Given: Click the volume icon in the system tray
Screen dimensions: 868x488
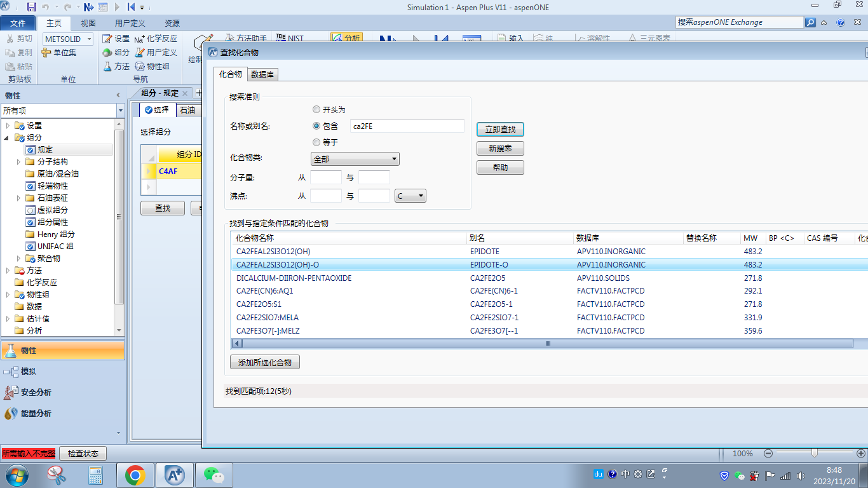Looking at the screenshot, I should tap(799, 475).
